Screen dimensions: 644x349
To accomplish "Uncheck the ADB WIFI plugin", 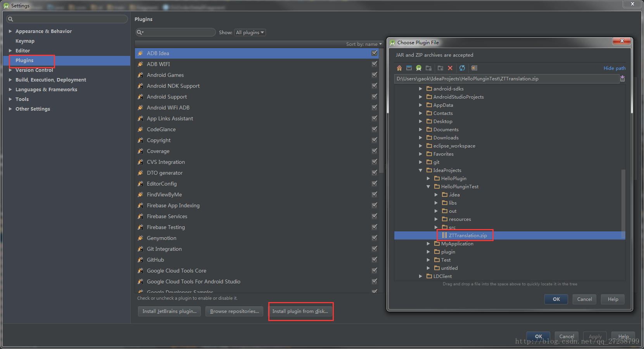I will pyautogui.click(x=375, y=64).
